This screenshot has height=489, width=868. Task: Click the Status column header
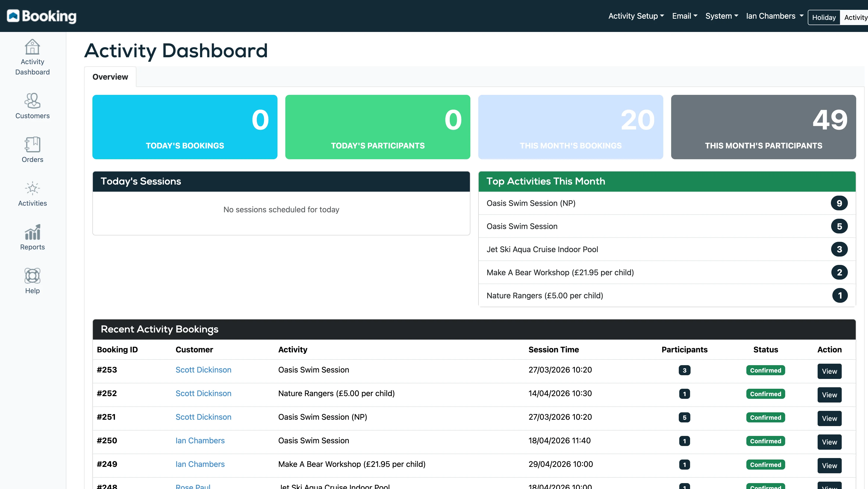pyautogui.click(x=766, y=349)
